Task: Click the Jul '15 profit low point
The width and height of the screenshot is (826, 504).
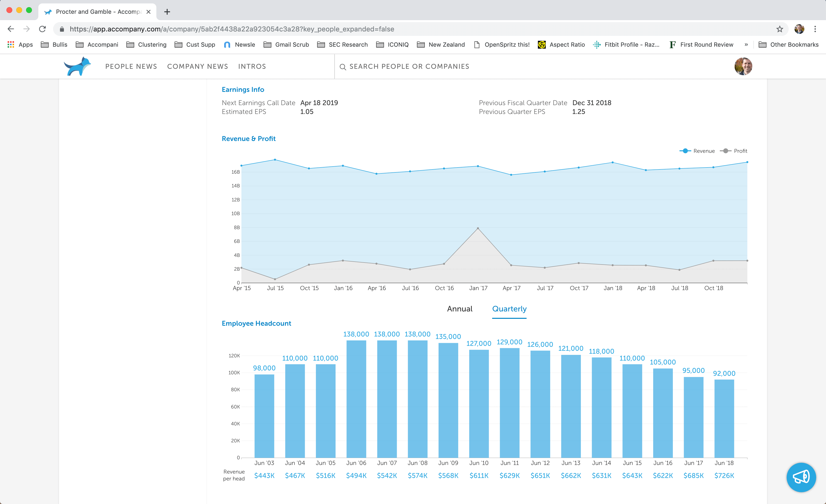Action: (x=275, y=279)
